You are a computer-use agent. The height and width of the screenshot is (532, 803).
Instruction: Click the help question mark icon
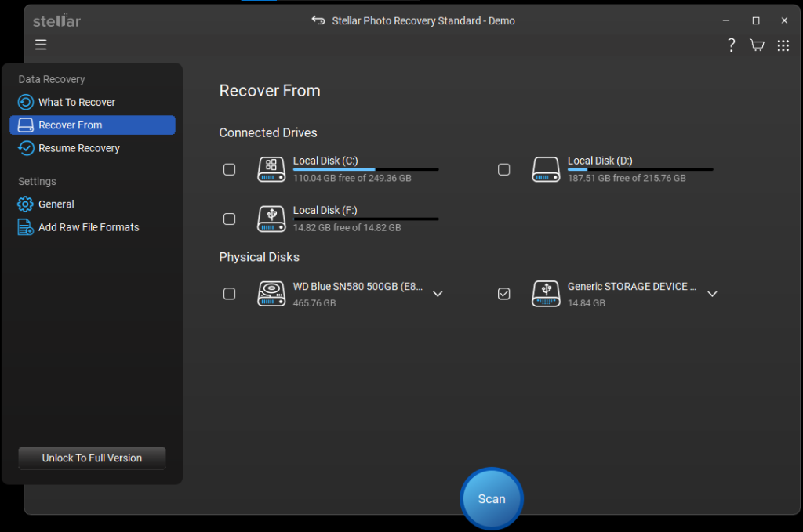[732, 45]
